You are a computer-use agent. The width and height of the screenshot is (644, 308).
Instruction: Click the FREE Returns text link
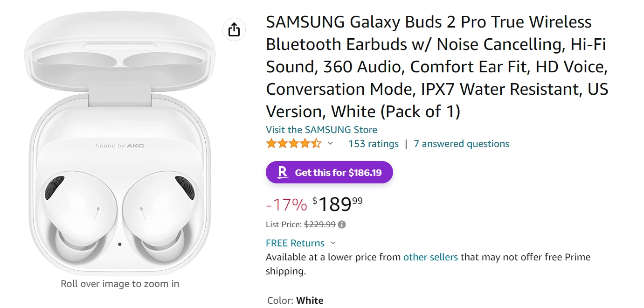click(x=295, y=243)
